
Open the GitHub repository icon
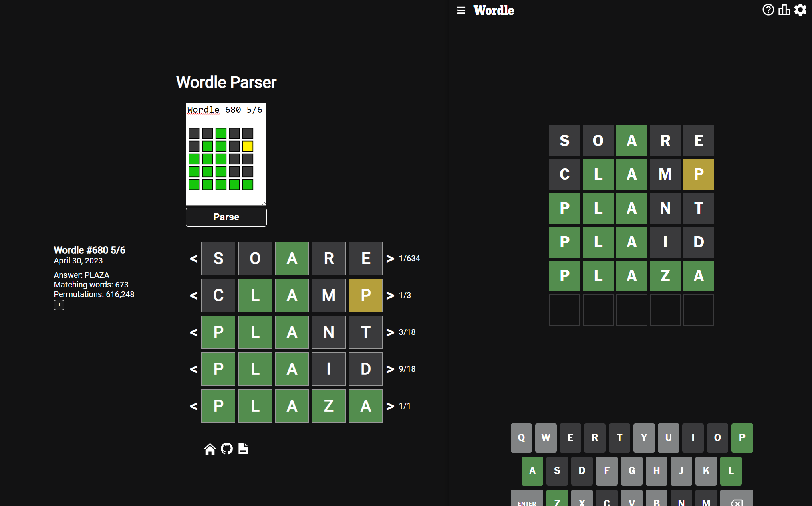pyautogui.click(x=227, y=449)
